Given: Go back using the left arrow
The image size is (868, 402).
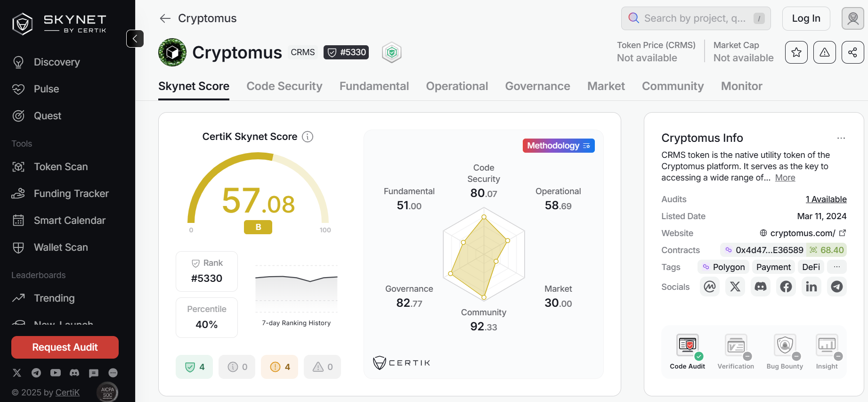Looking at the screenshot, I should click(165, 18).
